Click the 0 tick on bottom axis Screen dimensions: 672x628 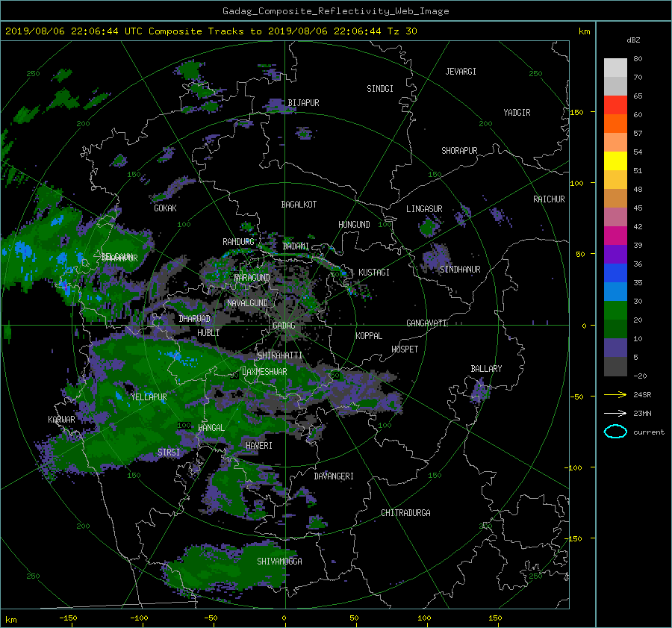284,618
